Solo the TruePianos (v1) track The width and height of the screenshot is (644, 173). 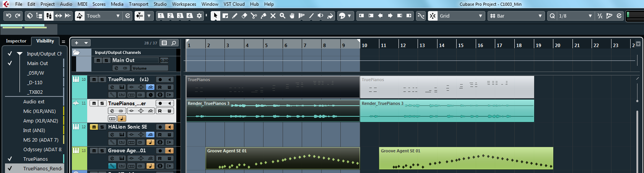[x=102, y=80]
